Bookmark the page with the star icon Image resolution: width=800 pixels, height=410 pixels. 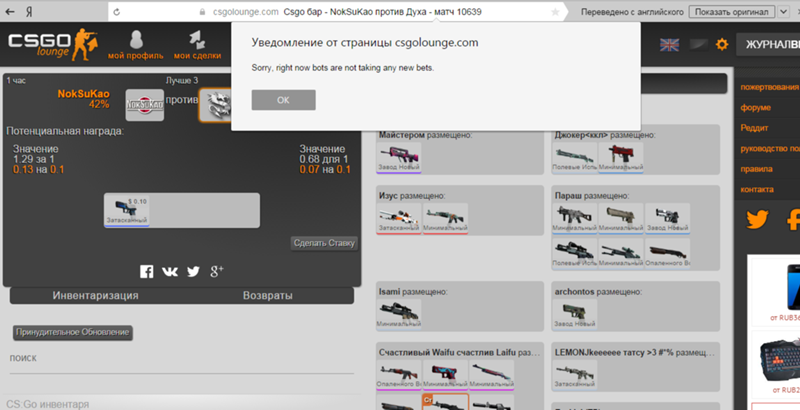pos(555,12)
